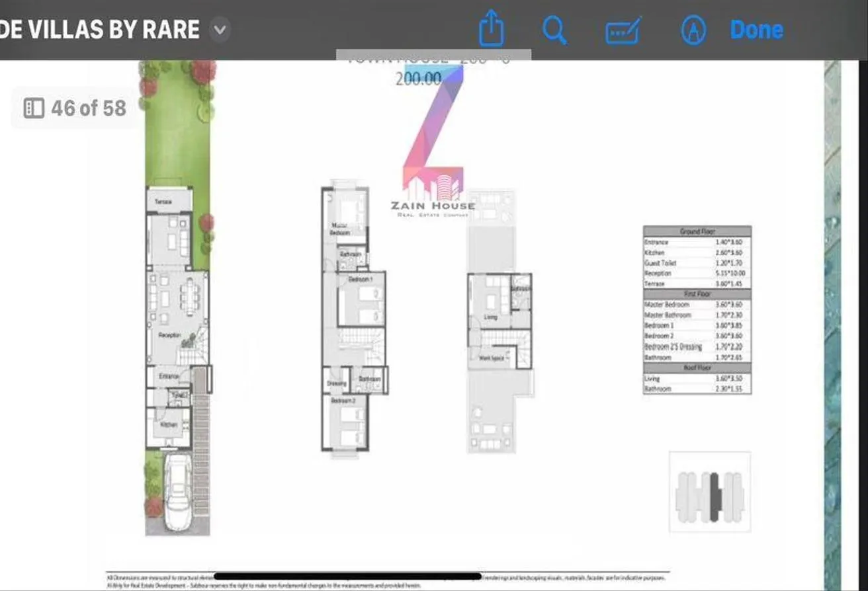868x591 pixels.
Task: Tap the parked car illustration in the driveway
Action: pyautogui.click(x=178, y=491)
